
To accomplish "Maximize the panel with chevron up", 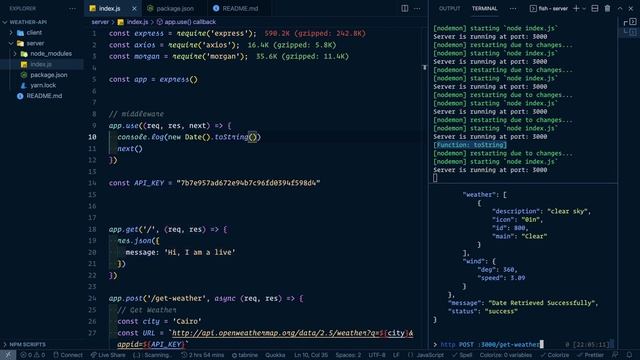I will (620, 8).
